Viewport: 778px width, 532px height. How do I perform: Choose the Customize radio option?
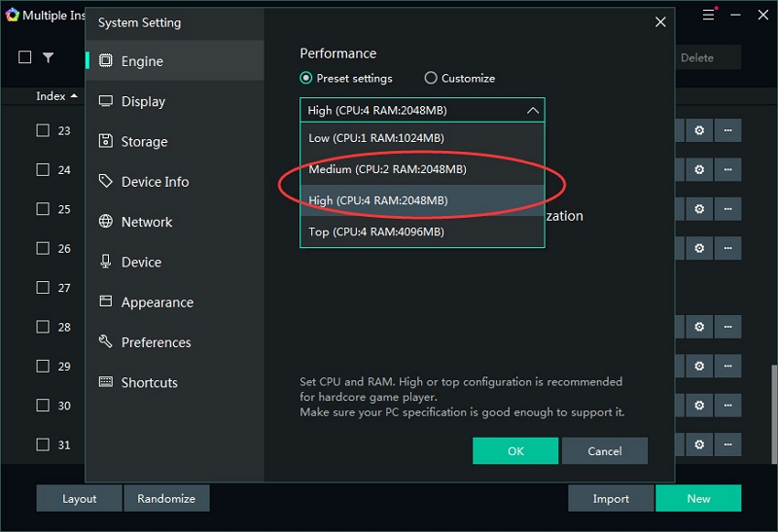coord(431,78)
